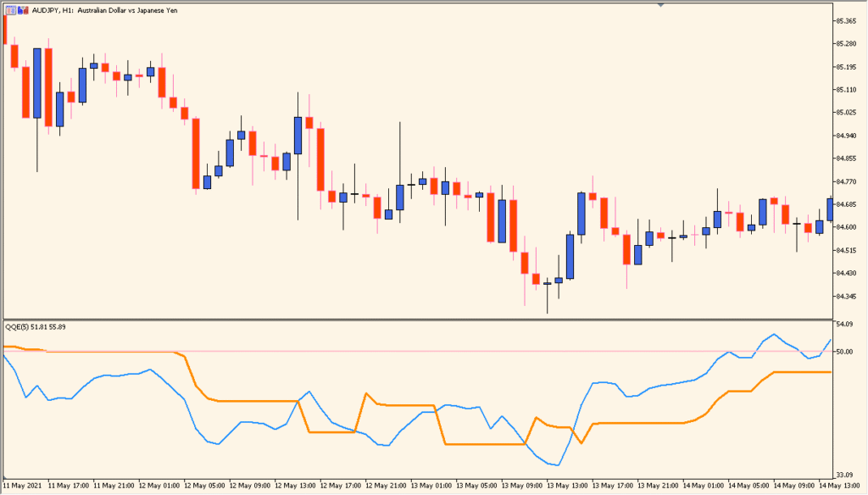This screenshot has width=868, height=495.
Task: Click the 14 May 05:00 time label
Action: point(749,486)
